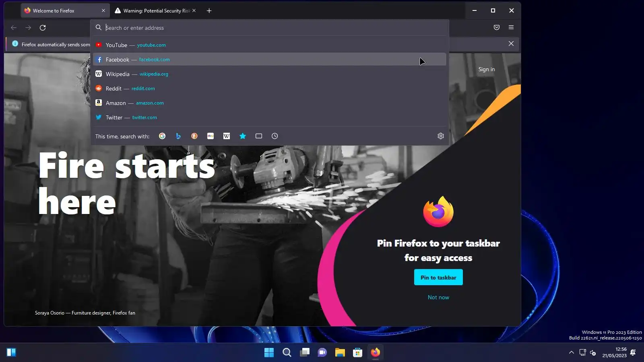The height and width of the screenshot is (362, 644).
Task: Open File Explorer from taskbar
Action: pos(340,352)
